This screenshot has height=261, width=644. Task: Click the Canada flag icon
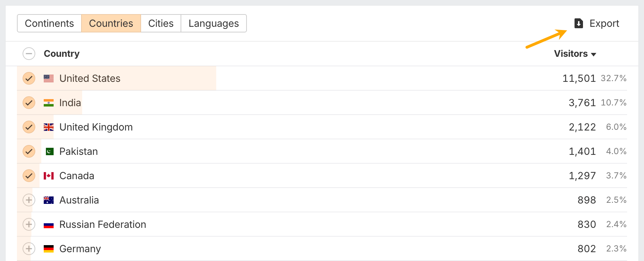49,176
